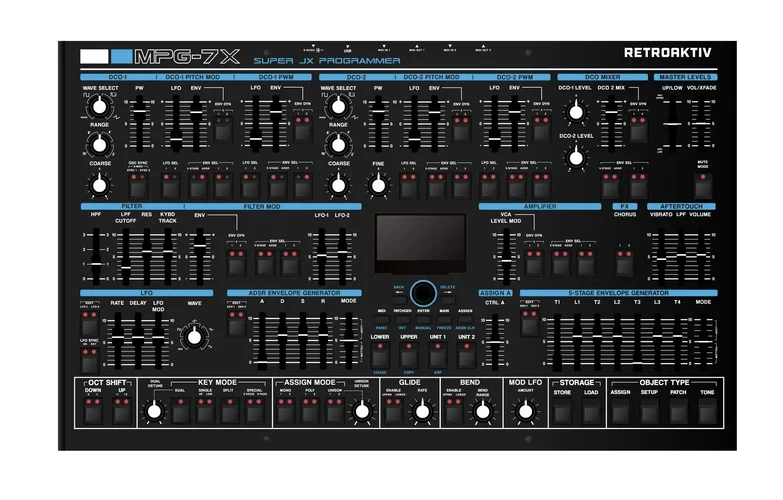This screenshot has width=783, height=500.
Task: Select the Upper tone button
Action: coord(408,355)
